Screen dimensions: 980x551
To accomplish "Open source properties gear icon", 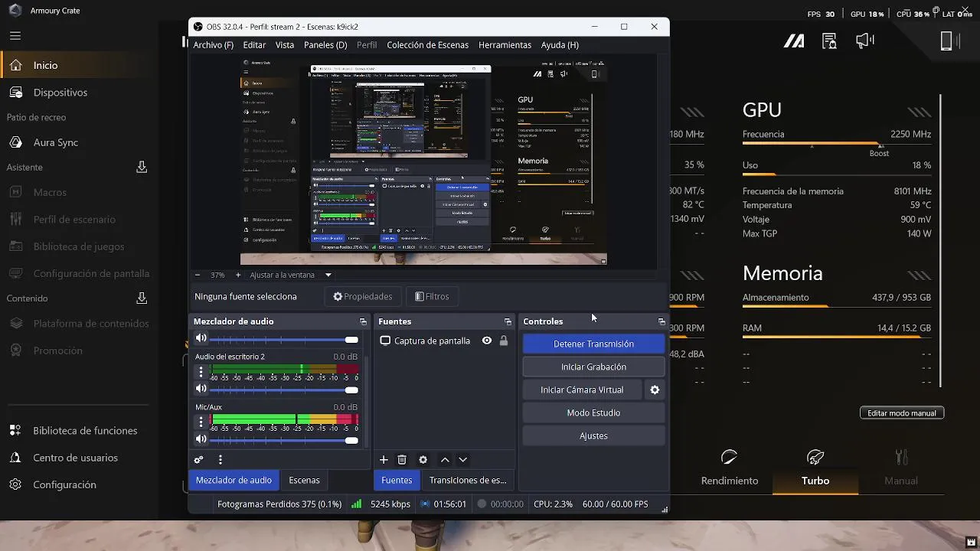I will click(423, 460).
